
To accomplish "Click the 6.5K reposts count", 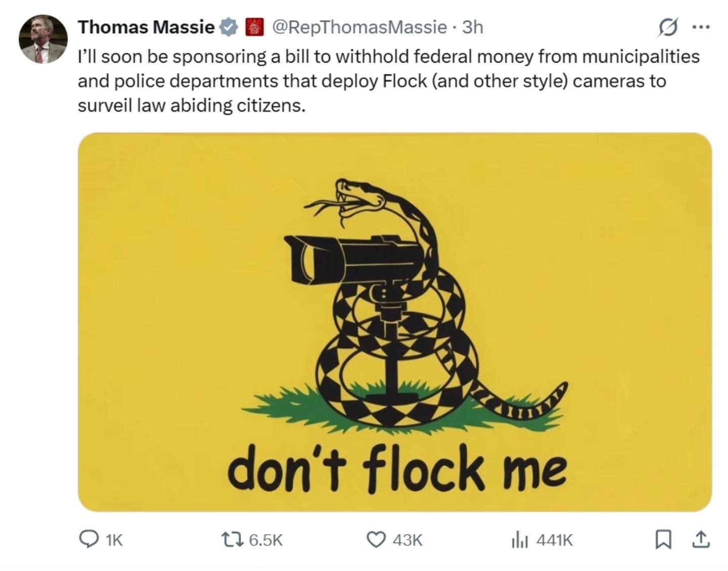I will pos(266,540).
